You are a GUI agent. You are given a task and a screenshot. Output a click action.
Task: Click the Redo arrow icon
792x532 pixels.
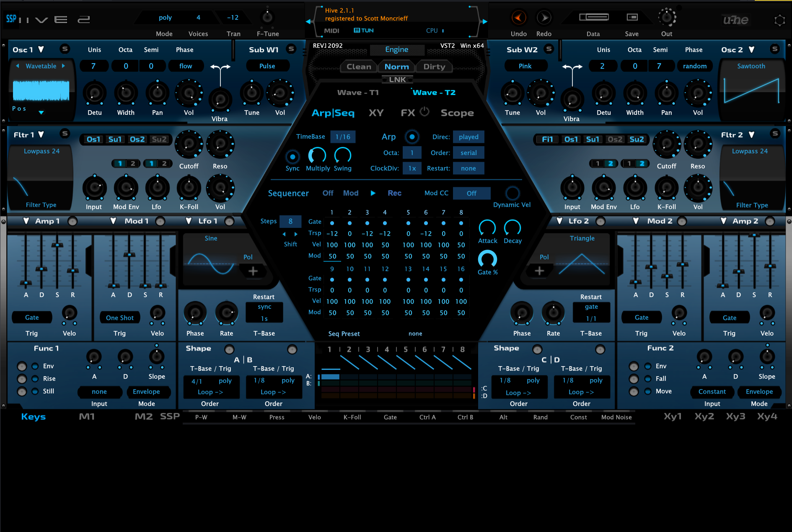(544, 18)
